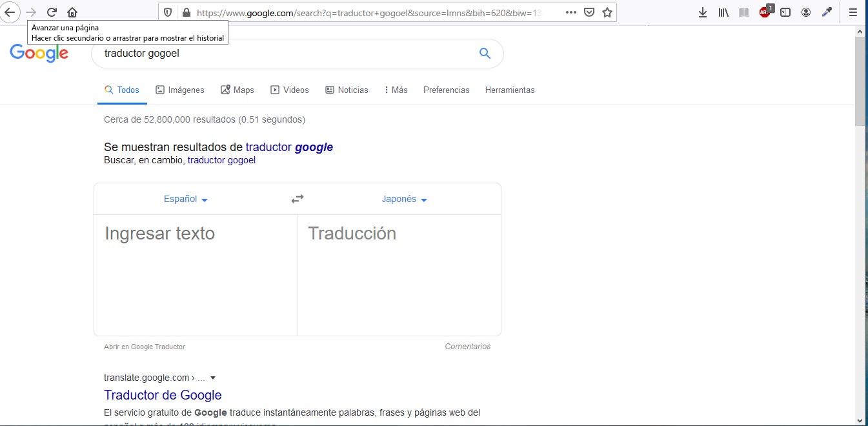
Task: Click the page vertical scrollbar thumb
Action: (x=861, y=81)
